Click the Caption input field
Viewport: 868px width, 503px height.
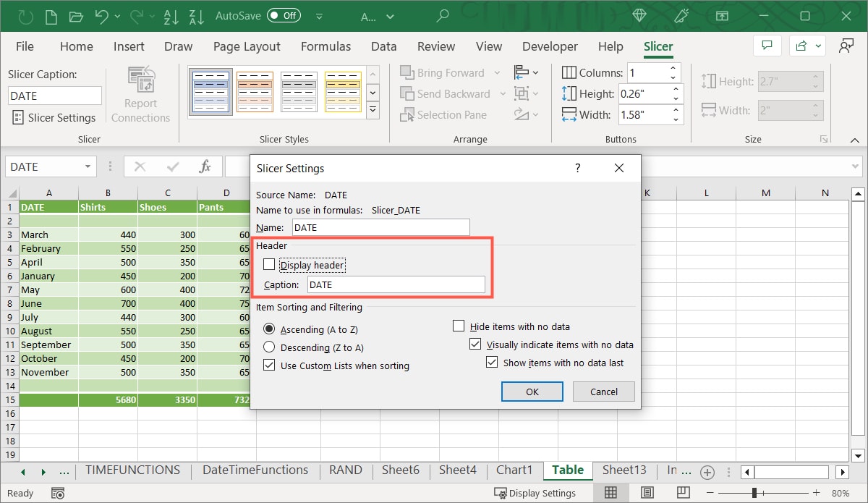(x=396, y=284)
